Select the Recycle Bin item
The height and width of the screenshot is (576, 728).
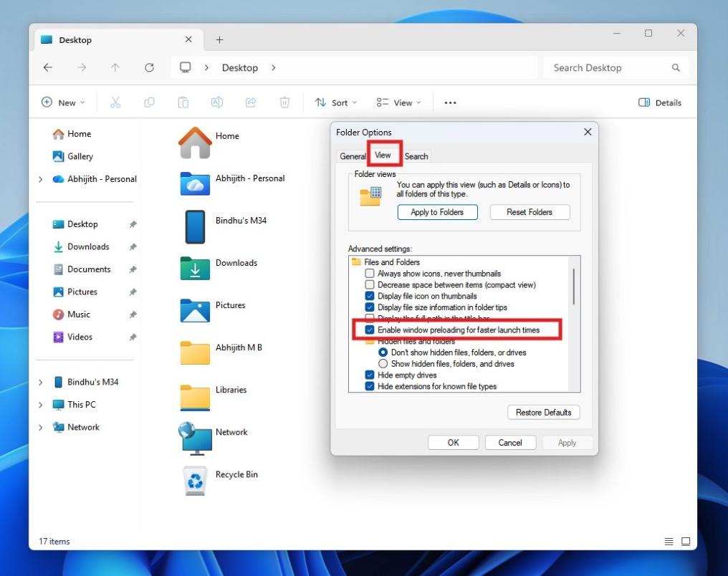(218, 481)
